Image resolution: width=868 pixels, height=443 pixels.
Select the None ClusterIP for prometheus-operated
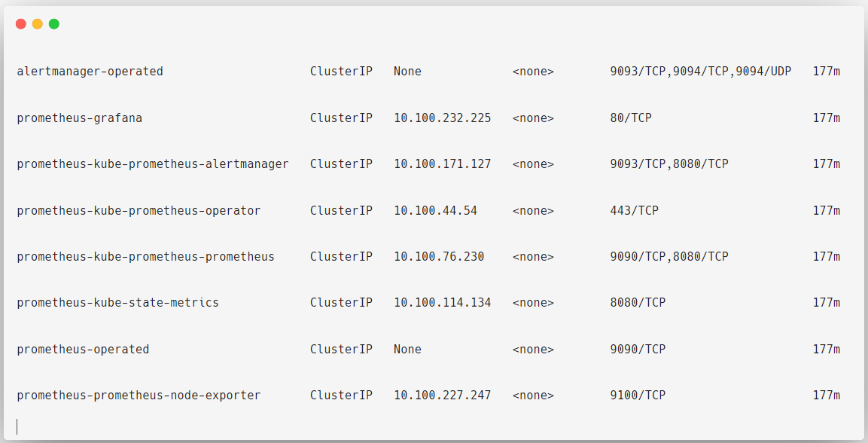[x=407, y=349]
